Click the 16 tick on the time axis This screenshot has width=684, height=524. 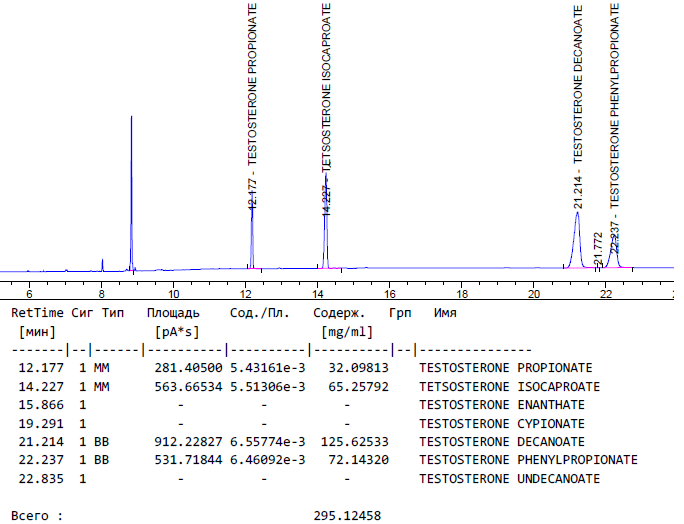coord(390,294)
